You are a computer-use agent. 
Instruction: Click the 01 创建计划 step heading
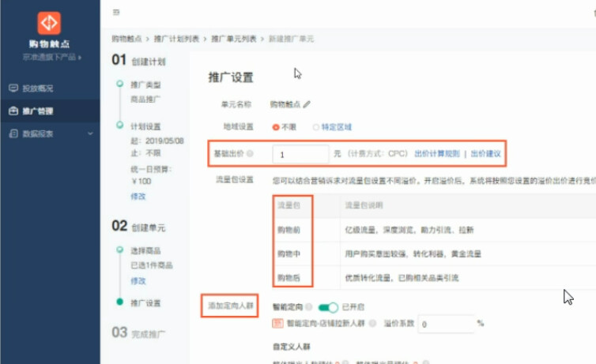(x=138, y=60)
